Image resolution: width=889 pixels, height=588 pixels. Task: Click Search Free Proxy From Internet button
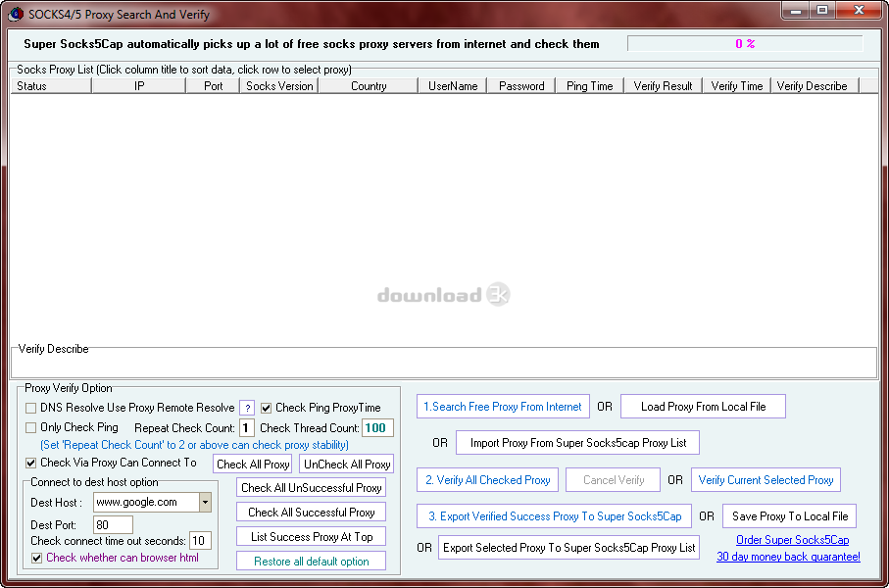503,407
